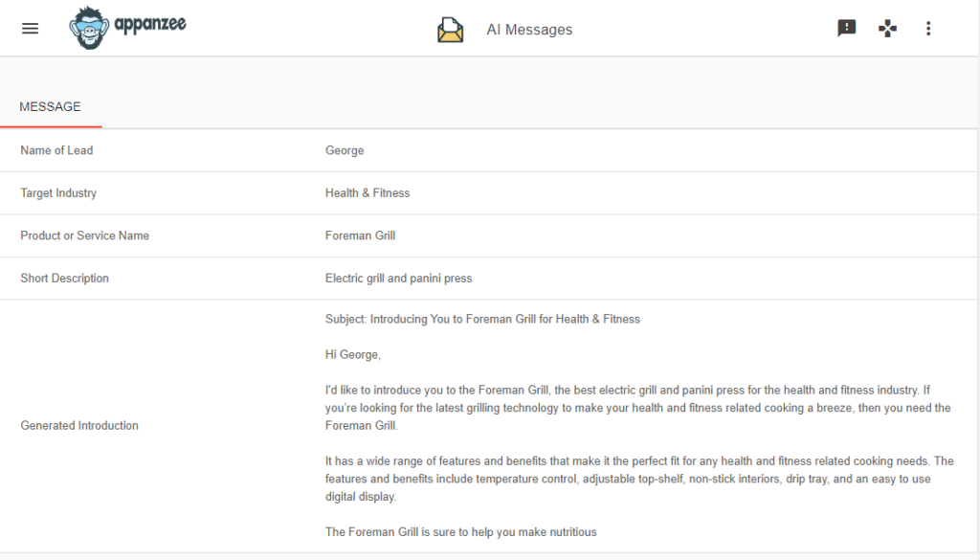Select the George lead name value
This screenshot has width=980, height=560.
tap(345, 150)
